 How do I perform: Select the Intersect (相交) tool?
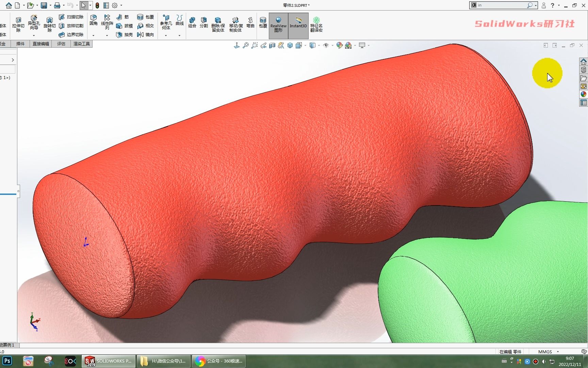point(146,26)
